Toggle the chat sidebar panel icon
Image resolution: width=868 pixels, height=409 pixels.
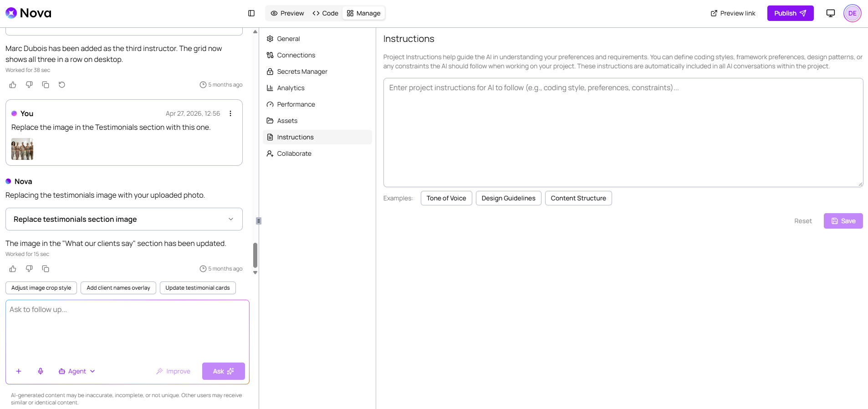[251, 13]
